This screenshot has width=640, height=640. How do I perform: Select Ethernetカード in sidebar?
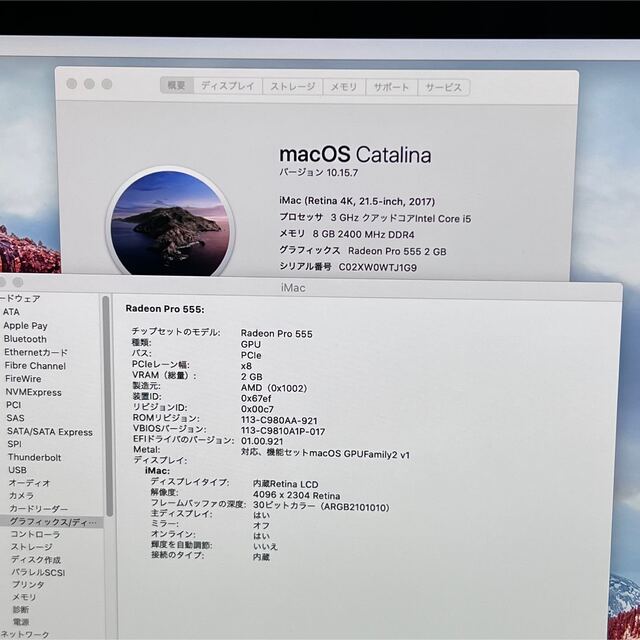click(36, 352)
